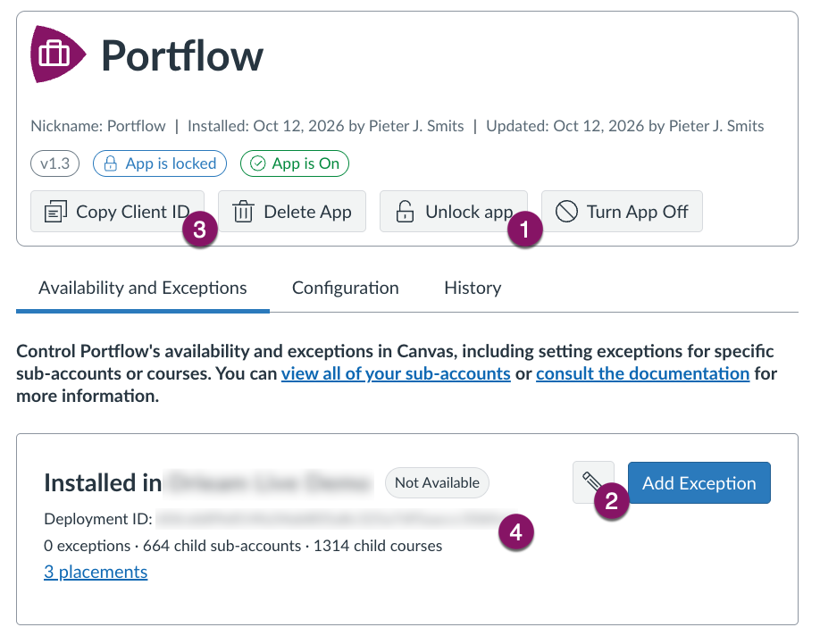Image resolution: width=820 pixels, height=644 pixels.
Task: Click the 'Not Available' status badge
Action: click(437, 482)
